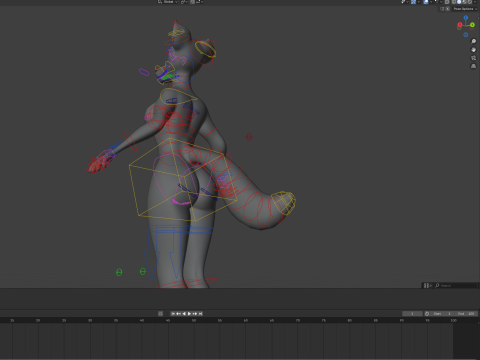The image size is (480, 360).
Task: Select the yellow tail-tip control bone
Action: [x=283, y=202]
